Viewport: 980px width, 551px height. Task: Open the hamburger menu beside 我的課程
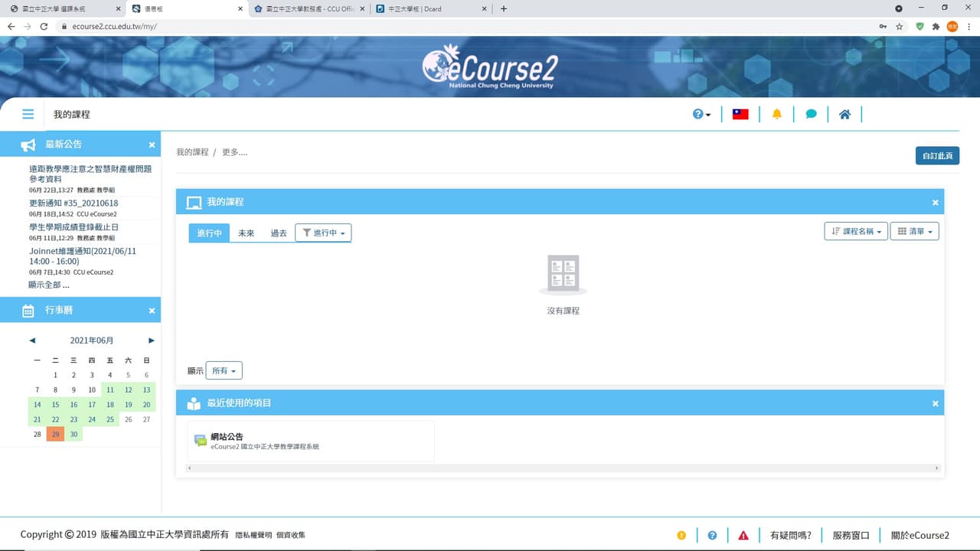[x=28, y=113]
